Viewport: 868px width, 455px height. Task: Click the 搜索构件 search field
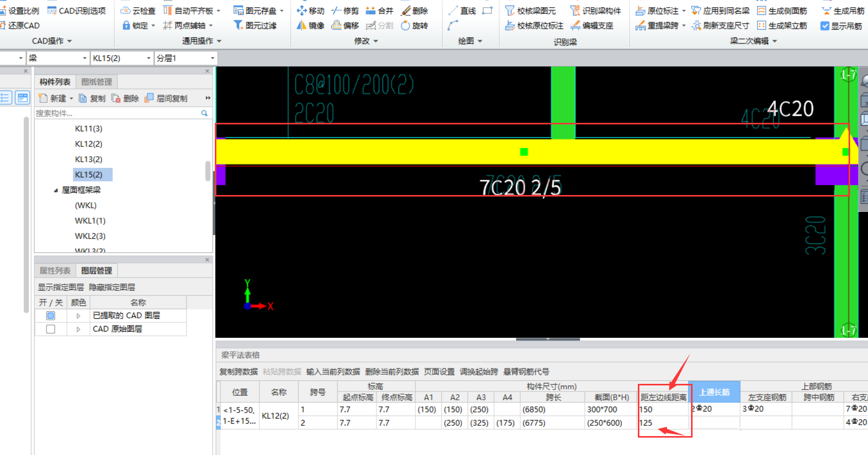tap(117, 113)
